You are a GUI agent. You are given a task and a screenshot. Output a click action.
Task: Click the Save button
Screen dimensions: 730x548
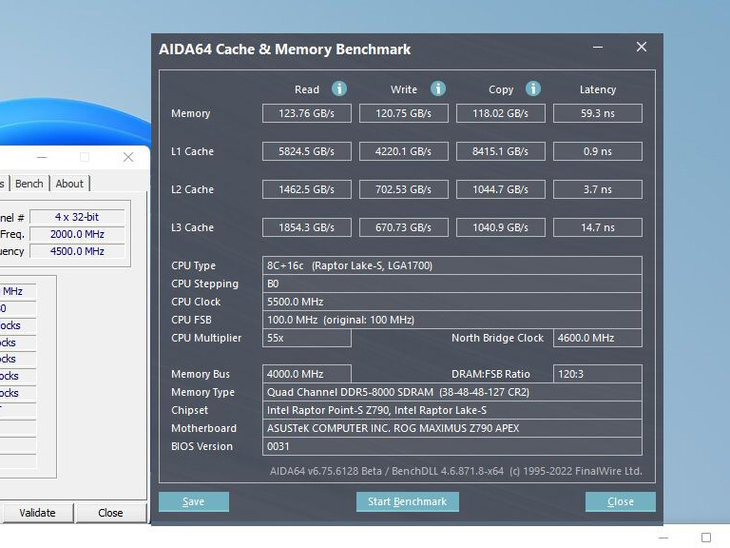194,501
